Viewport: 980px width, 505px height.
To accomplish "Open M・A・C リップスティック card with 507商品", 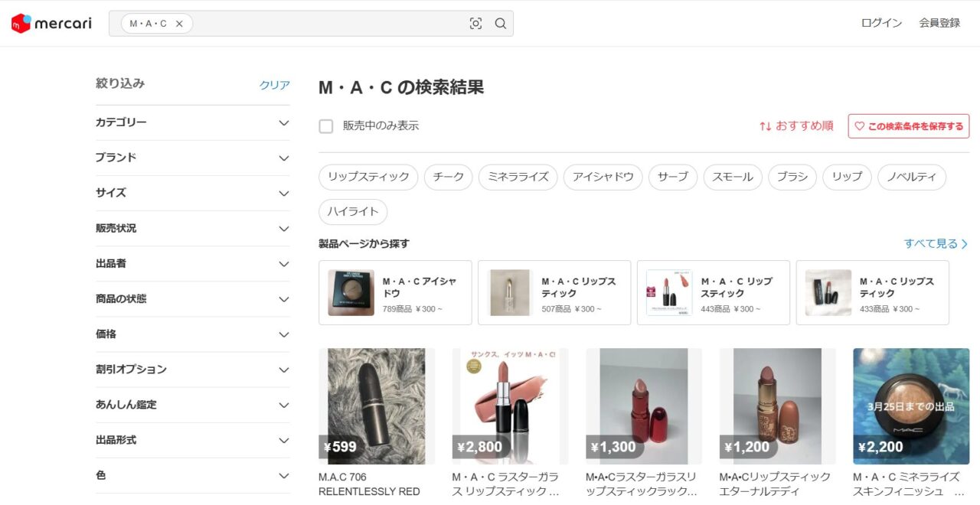I will tap(554, 293).
